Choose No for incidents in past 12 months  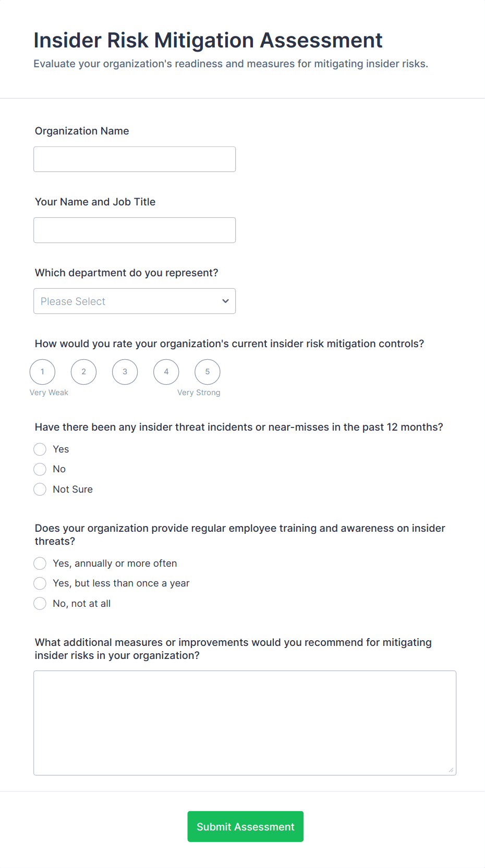coord(40,469)
